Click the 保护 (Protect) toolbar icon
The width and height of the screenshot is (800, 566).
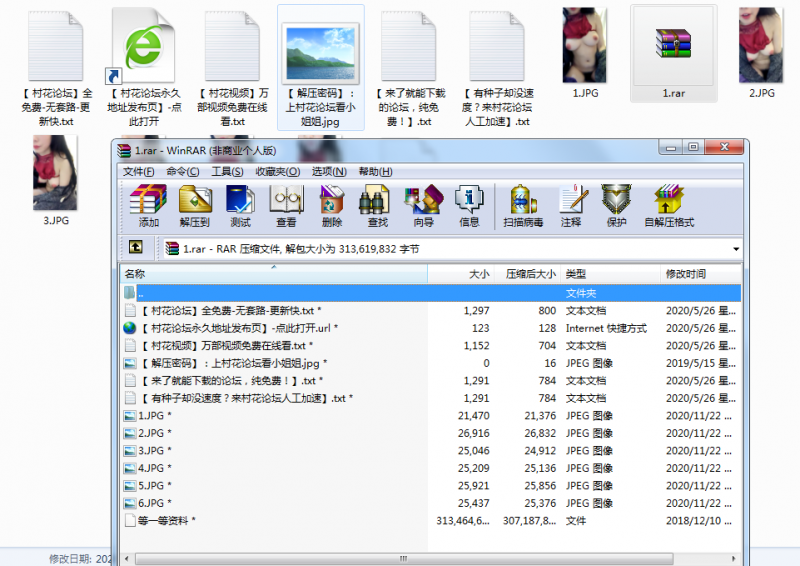(616, 204)
